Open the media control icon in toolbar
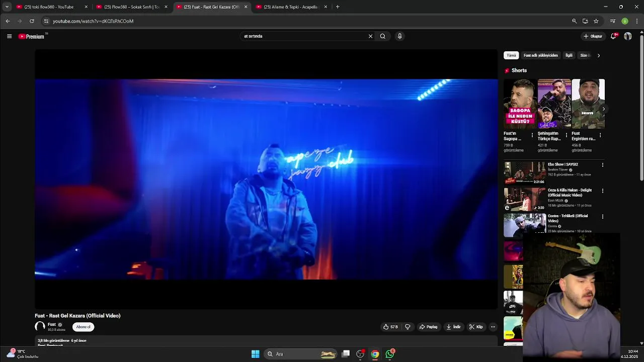This screenshot has width=644, height=362. (x=612, y=21)
